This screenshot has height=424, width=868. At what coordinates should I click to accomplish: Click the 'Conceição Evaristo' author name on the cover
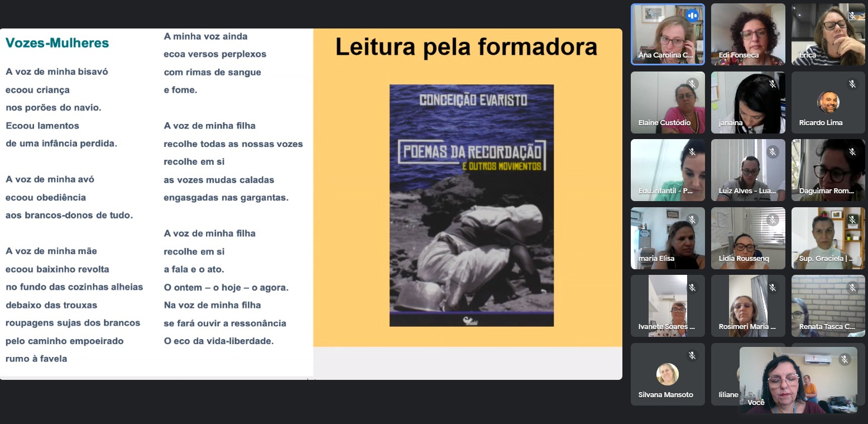click(473, 100)
